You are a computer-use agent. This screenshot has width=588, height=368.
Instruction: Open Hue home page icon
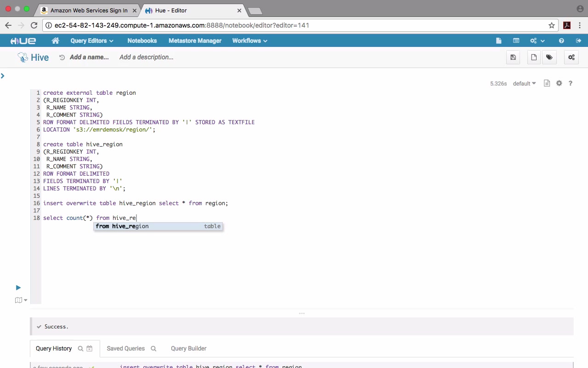[56, 40]
